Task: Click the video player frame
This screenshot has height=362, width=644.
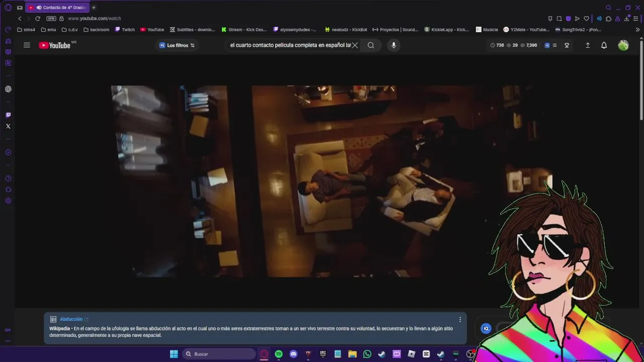Action: coord(332,181)
